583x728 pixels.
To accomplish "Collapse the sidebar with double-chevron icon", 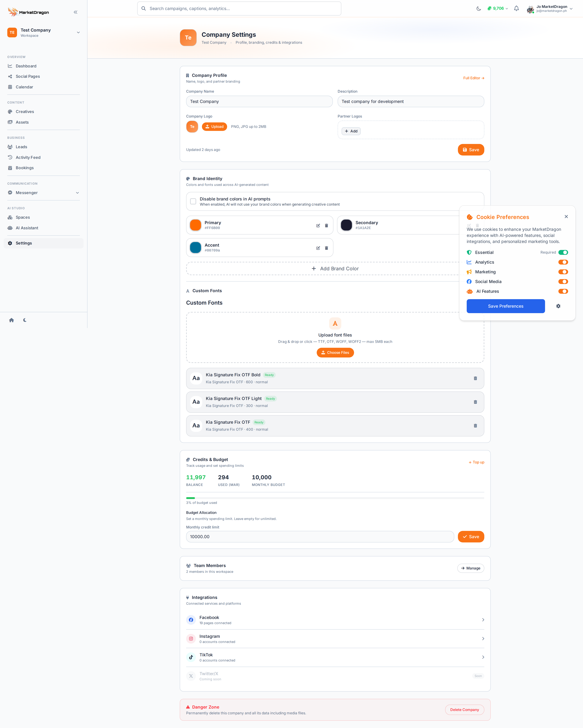I will [76, 12].
